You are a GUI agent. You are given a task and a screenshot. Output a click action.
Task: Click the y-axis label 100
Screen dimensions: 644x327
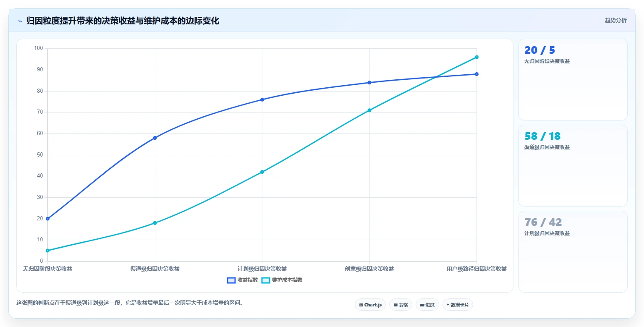pos(39,48)
